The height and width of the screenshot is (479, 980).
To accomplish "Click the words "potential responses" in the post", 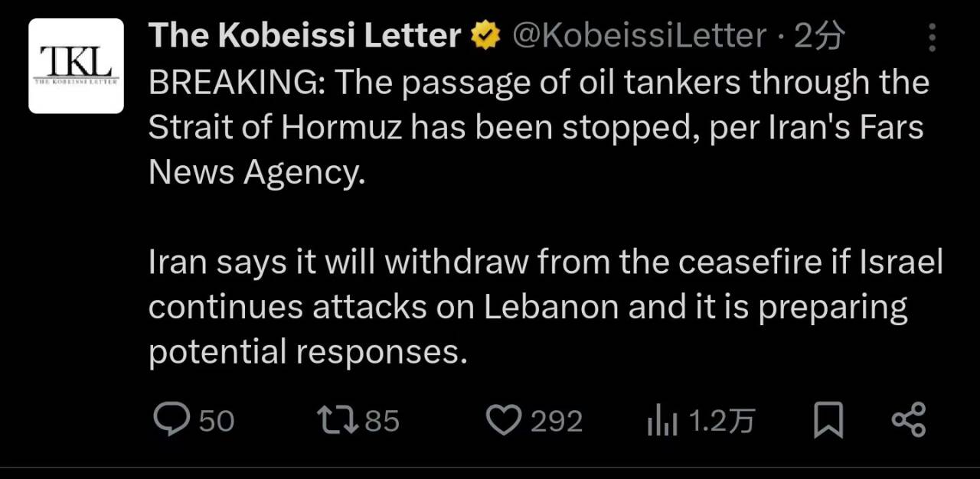I will pyautogui.click(x=306, y=351).
